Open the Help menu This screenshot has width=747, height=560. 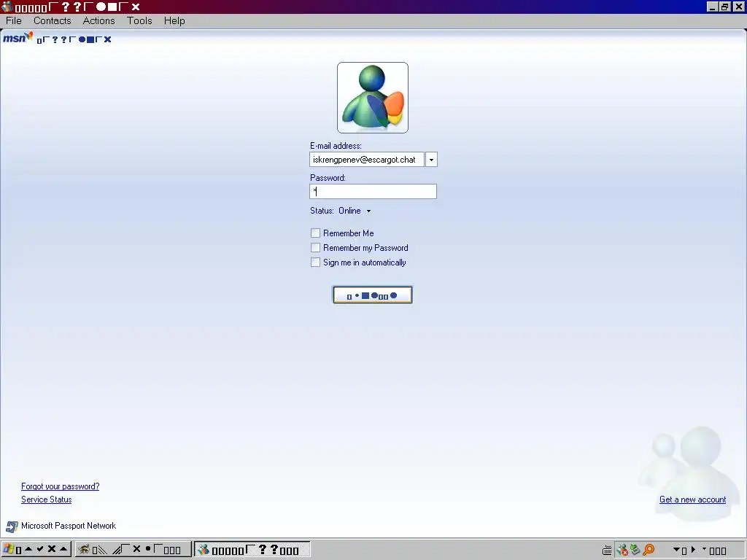(174, 20)
